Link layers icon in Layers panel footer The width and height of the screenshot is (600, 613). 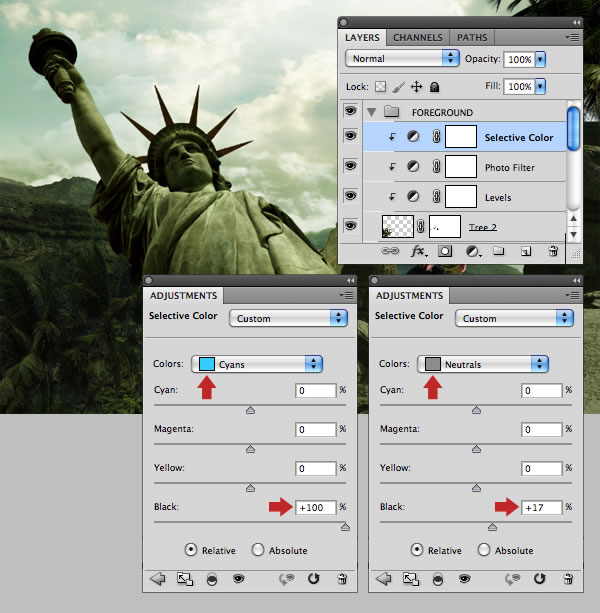pos(390,251)
